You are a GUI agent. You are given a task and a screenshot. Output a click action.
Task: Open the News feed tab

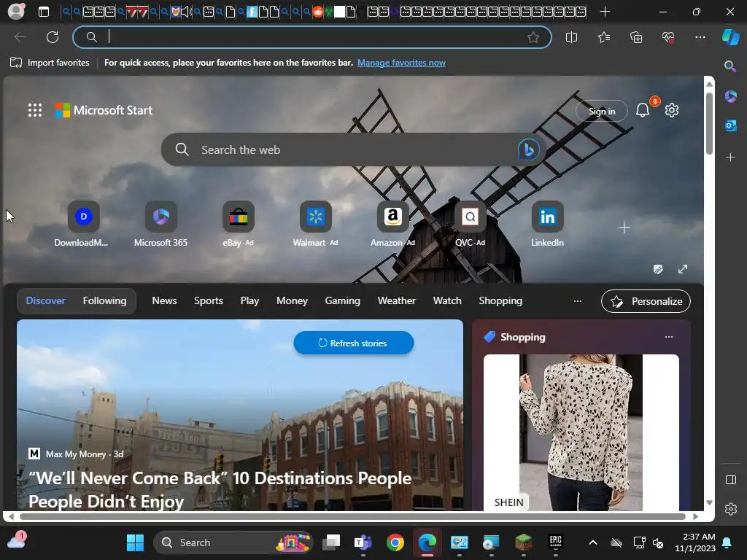point(164,301)
